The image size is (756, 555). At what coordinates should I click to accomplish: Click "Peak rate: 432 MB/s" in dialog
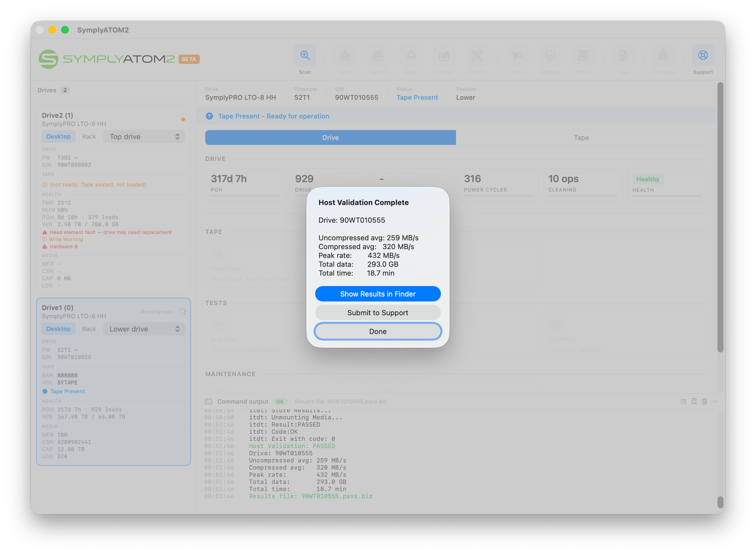tap(359, 255)
